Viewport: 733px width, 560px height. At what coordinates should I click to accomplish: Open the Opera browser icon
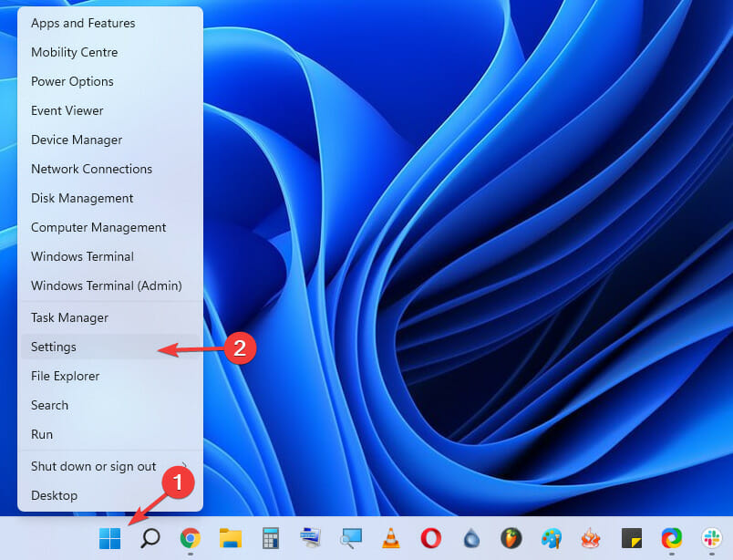431,538
